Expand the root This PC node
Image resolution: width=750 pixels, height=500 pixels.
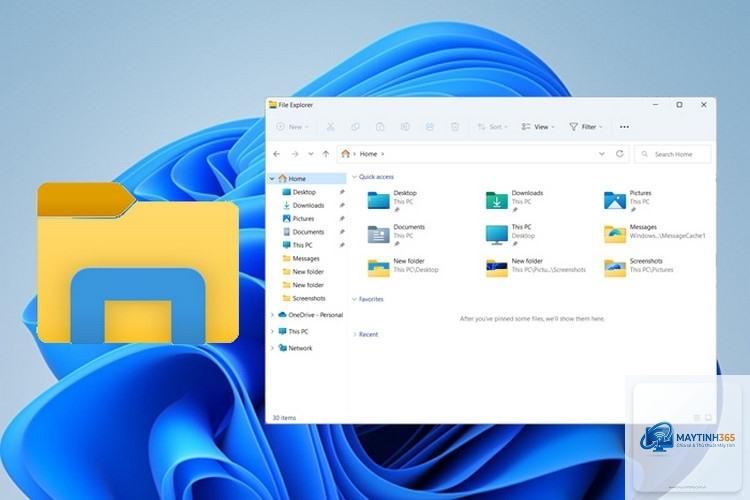tap(272, 331)
